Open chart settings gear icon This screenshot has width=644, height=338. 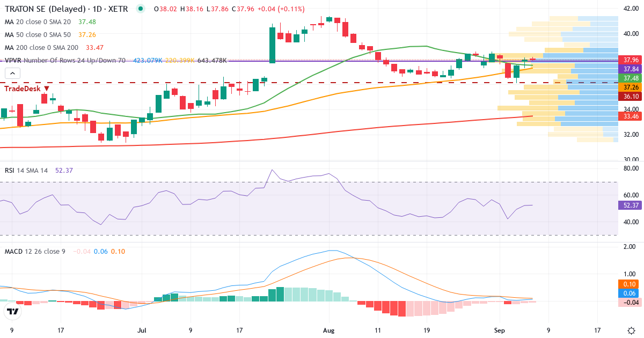tap(631, 331)
